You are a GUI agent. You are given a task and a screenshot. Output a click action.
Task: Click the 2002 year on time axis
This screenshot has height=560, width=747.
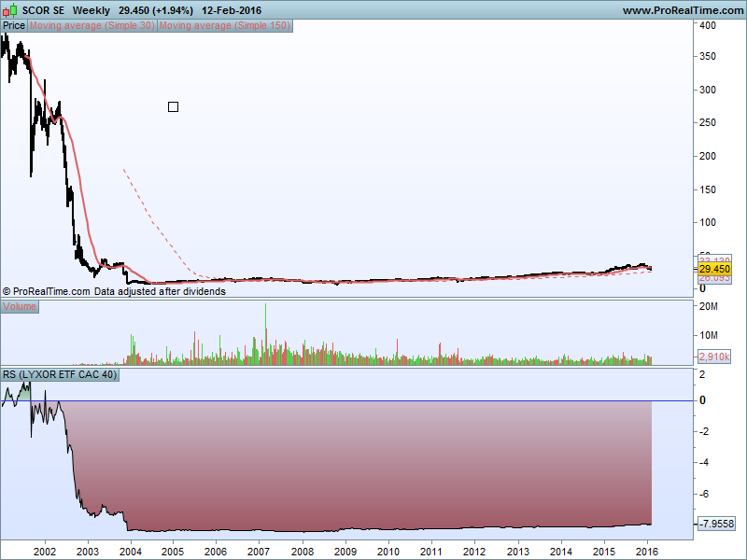pos(45,552)
